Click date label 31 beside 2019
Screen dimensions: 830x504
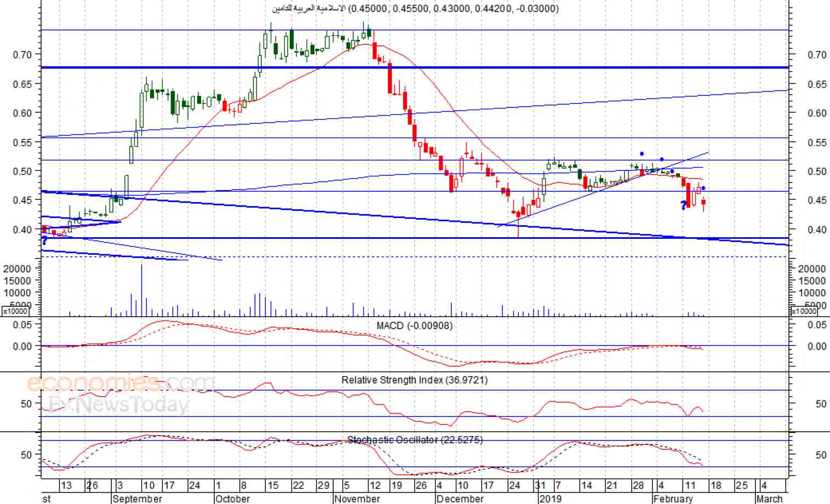click(x=541, y=485)
